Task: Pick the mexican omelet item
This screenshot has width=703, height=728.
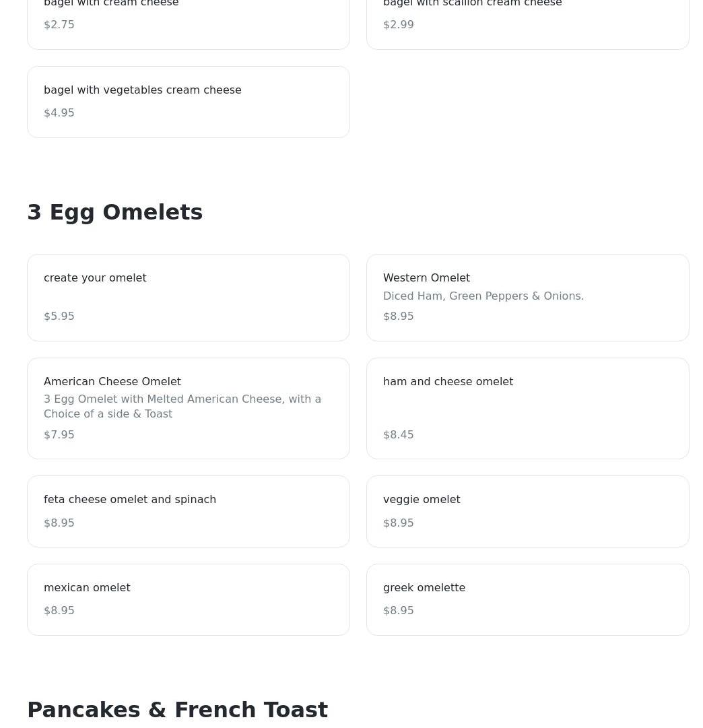Action: (188, 600)
